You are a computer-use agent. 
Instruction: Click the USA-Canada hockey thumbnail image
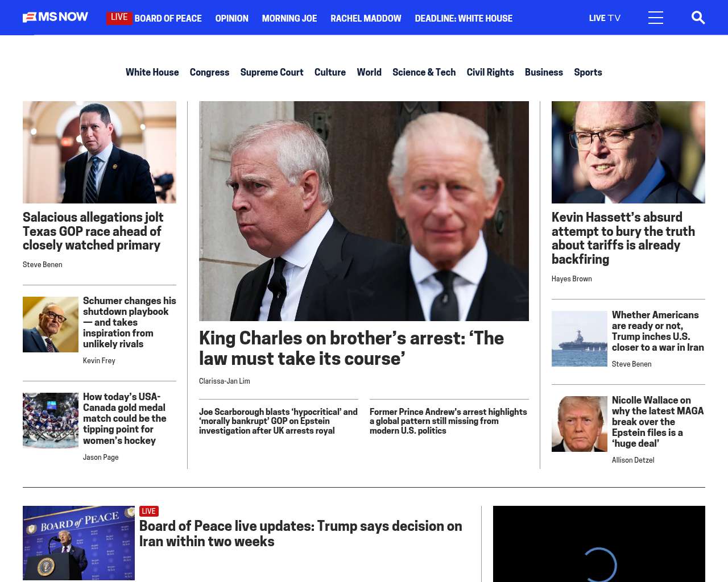(51, 421)
